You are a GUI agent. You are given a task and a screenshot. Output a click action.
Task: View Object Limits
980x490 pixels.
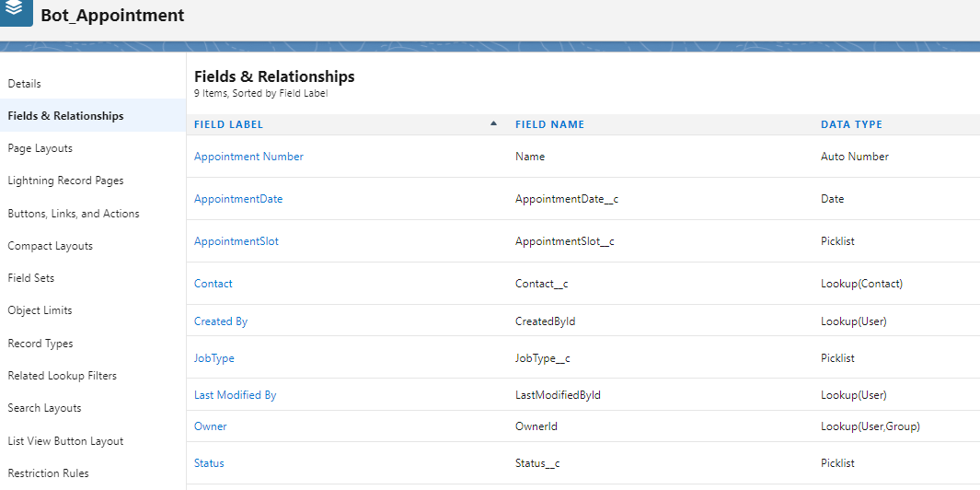click(x=40, y=310)
